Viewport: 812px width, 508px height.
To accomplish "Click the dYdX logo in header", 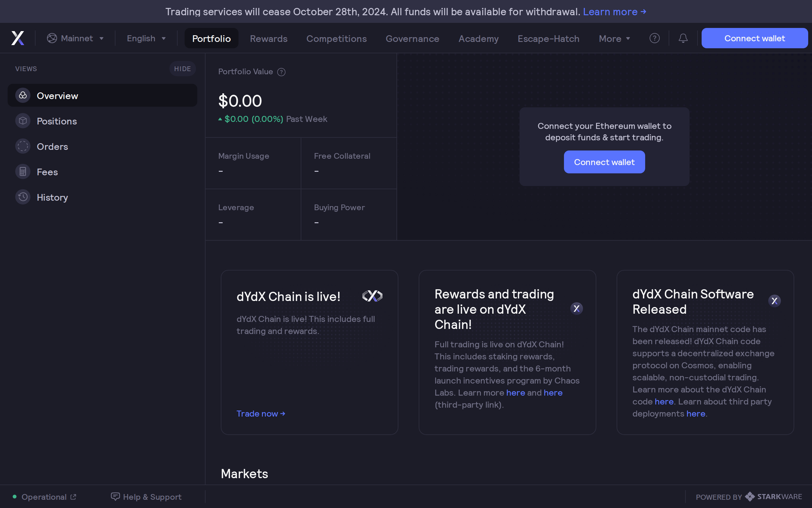I will (x=18, y=38).
